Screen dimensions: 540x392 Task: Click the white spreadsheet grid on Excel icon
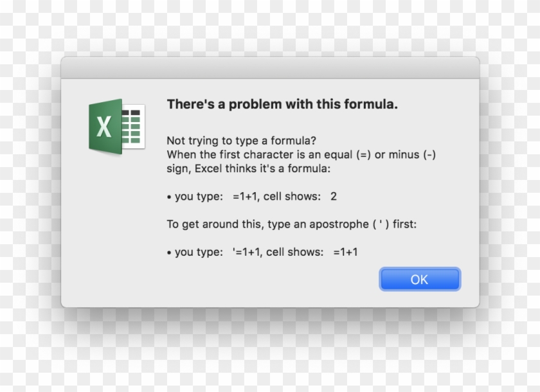134,126
